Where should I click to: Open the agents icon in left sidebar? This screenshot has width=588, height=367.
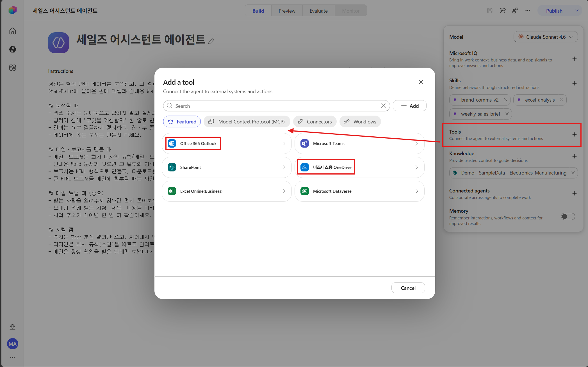click(13, 49)
